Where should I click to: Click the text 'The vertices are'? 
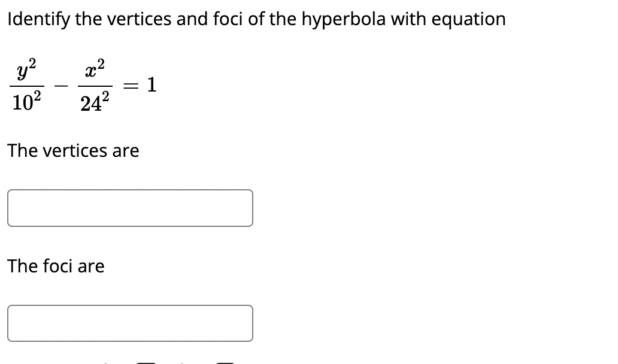(x=73, y=151)
